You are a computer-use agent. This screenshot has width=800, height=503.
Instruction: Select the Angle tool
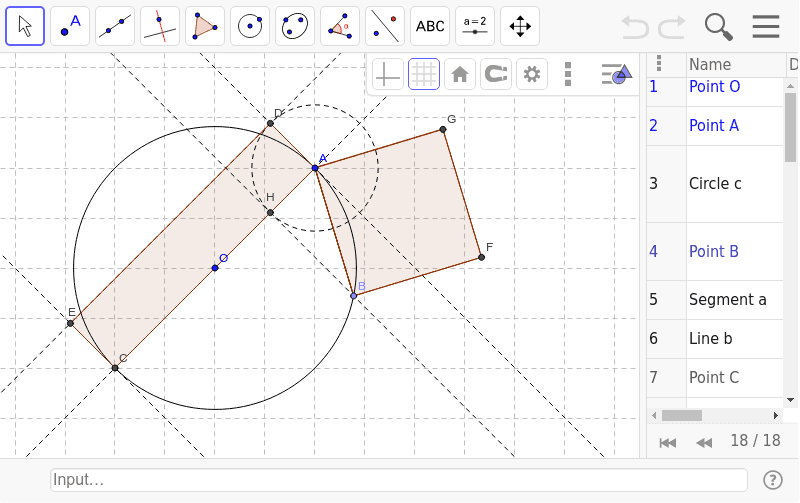(340, 26)
